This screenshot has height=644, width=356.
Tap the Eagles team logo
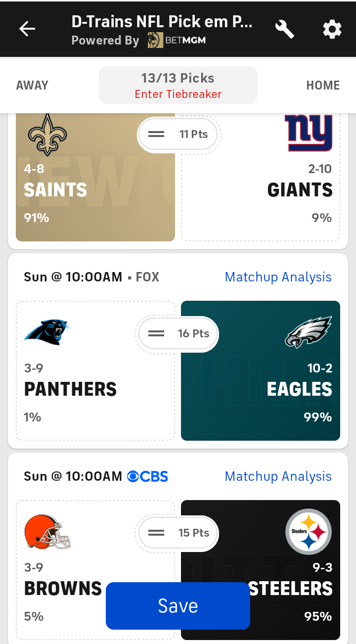coord(309,332)
